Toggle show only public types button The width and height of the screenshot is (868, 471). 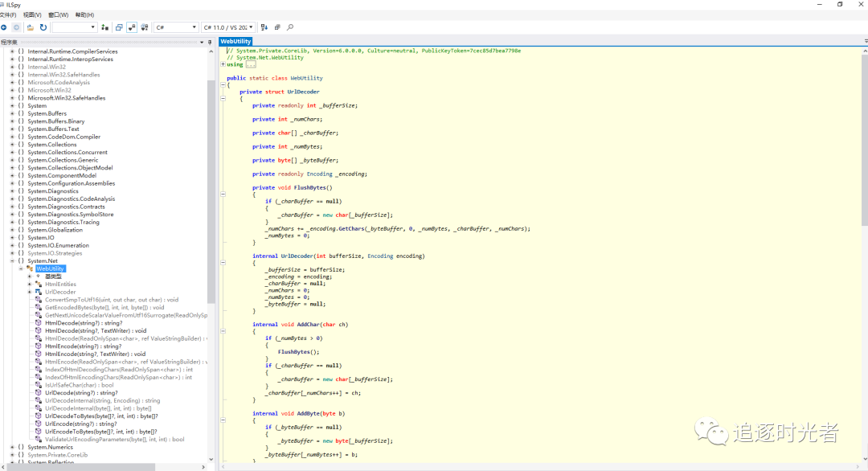(x=119, y=27)
